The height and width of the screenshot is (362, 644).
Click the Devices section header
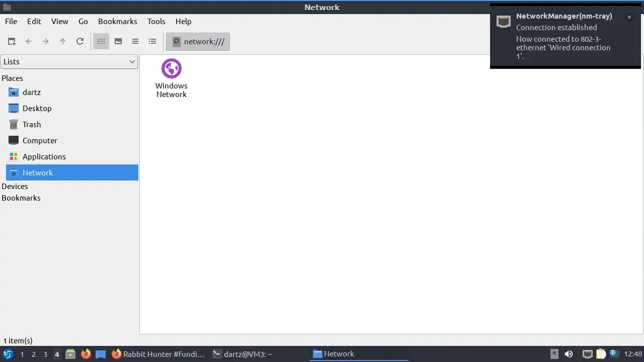[15, 186]
